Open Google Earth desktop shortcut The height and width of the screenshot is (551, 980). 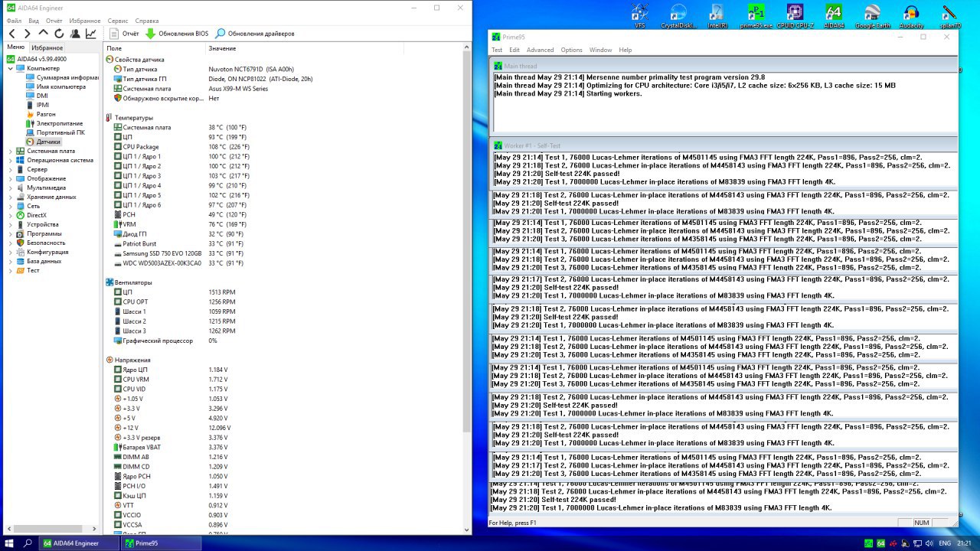point(872,15)
